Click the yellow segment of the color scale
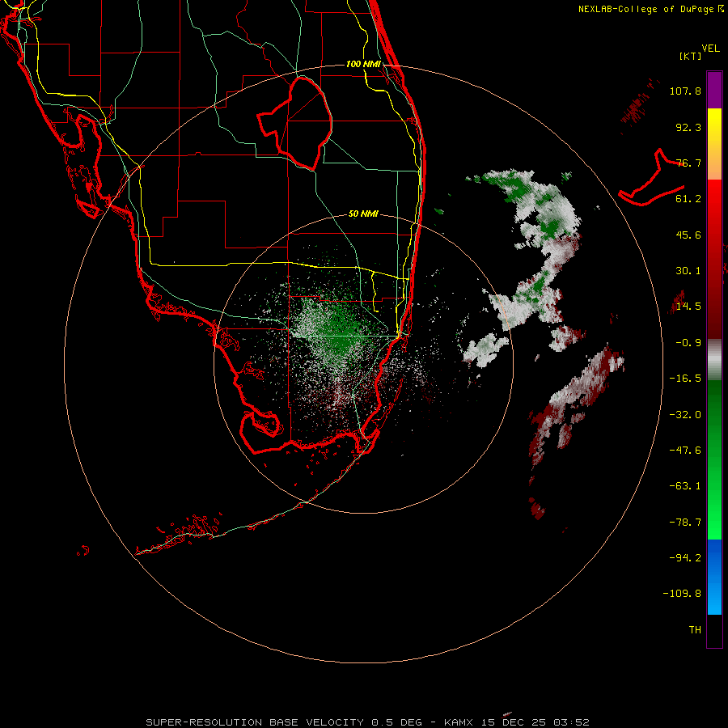Image resolution: width=728 pixels, height=728 pixels. click(x=714, y=126)
